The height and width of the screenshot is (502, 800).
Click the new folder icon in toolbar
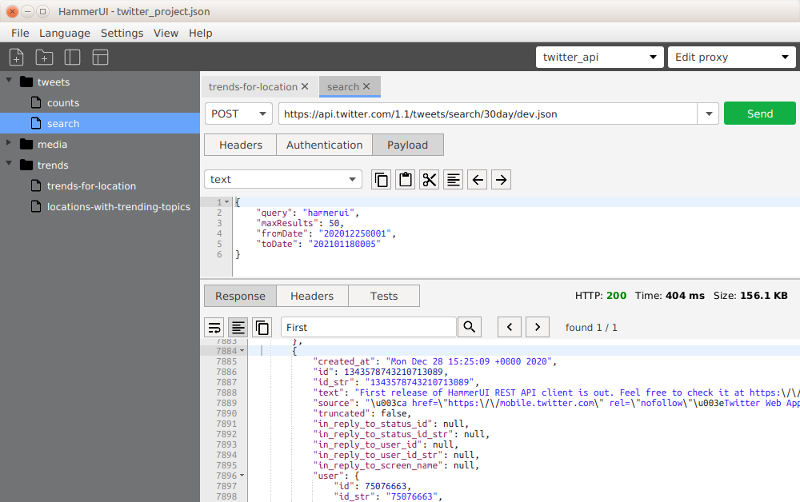tap(44, 57)
